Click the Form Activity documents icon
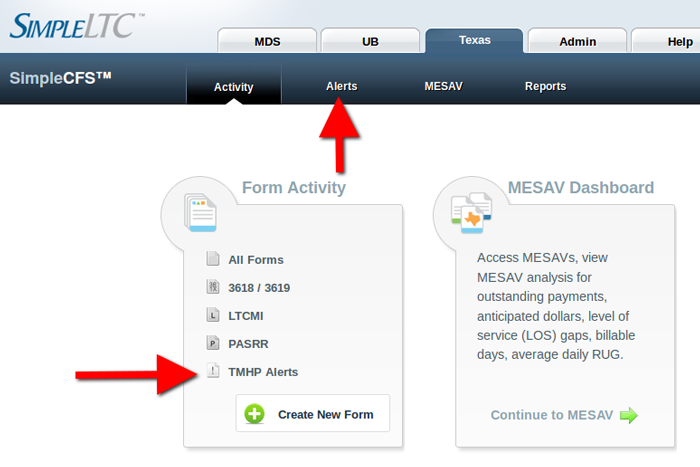 [x=200, y=213]
